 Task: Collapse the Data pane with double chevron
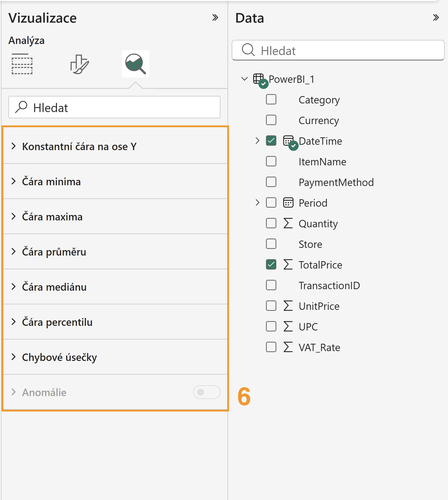(x=436, y=18)
